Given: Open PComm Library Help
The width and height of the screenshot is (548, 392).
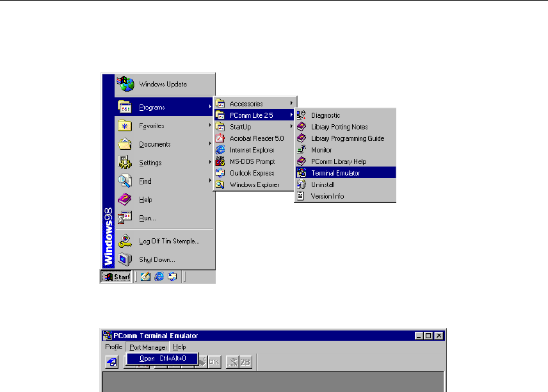Looking at the screenshot, I should (x=346, y=161).
